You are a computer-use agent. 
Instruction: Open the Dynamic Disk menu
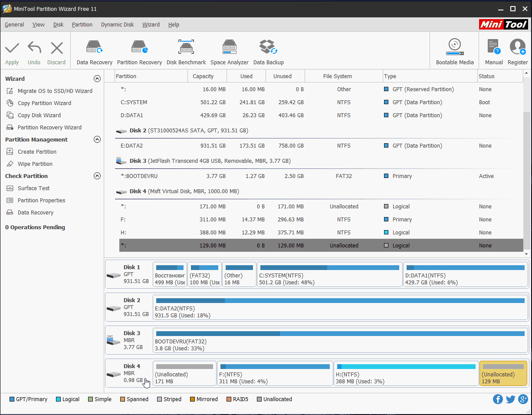coord(118,25)
